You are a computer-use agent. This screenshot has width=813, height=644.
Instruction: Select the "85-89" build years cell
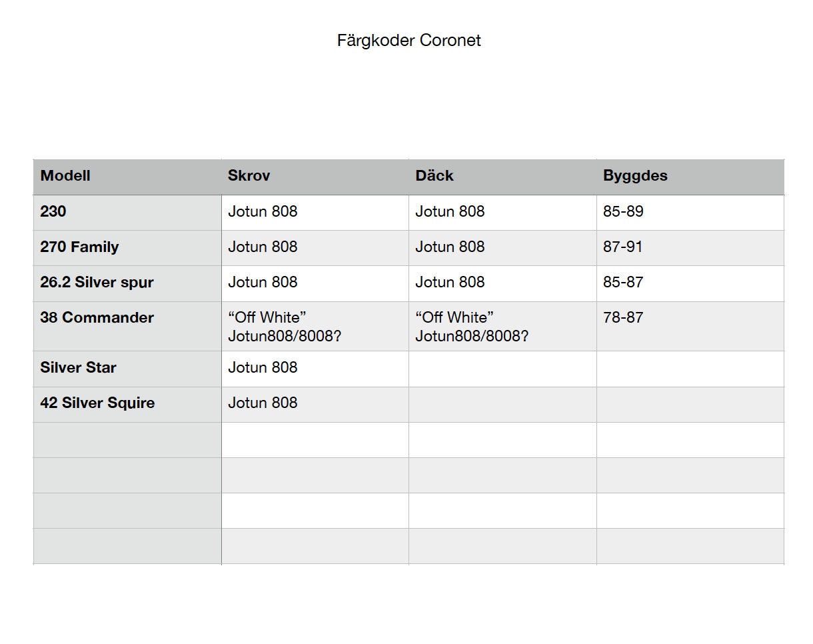coord(623,212)
